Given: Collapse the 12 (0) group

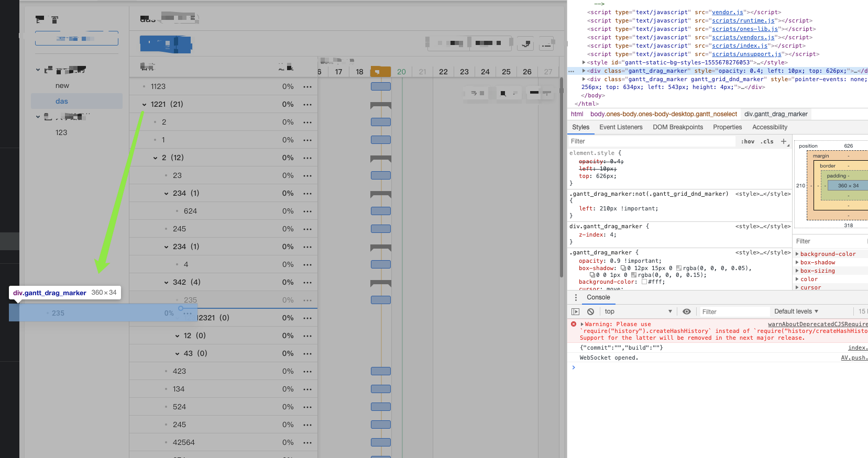Looking at the screenshot, I should pyautogui.click(x=177, y=336).
